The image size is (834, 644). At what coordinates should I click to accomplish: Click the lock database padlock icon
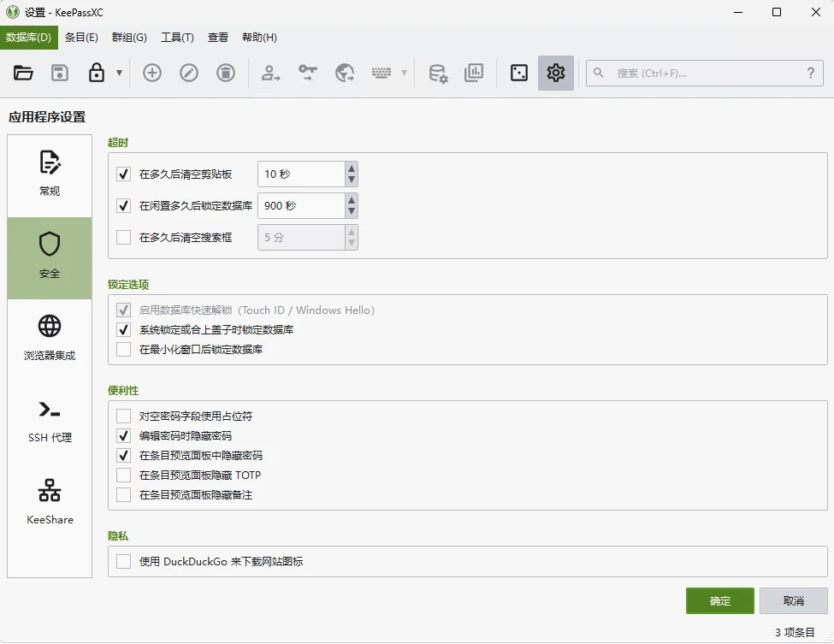[x=97, y=73]
